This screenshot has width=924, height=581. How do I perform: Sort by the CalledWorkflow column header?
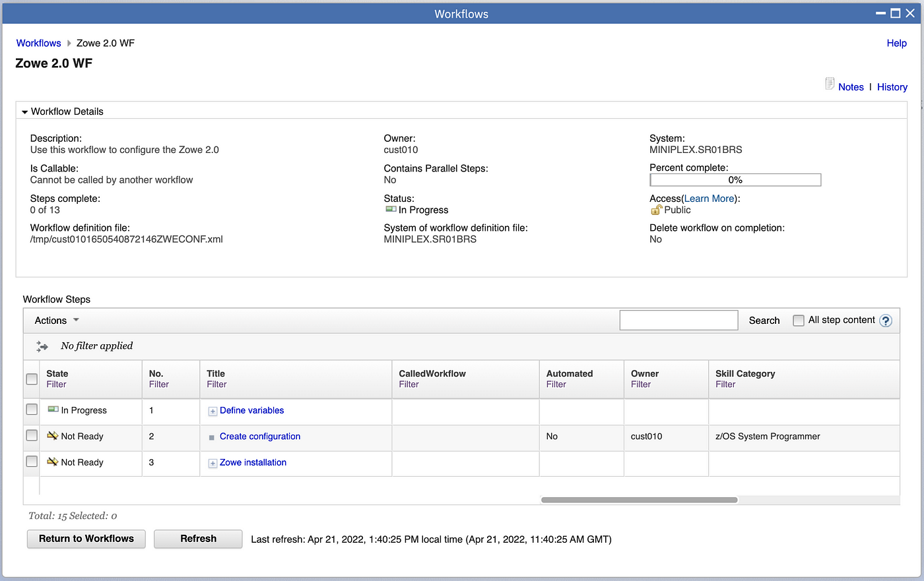coord(432,373)
